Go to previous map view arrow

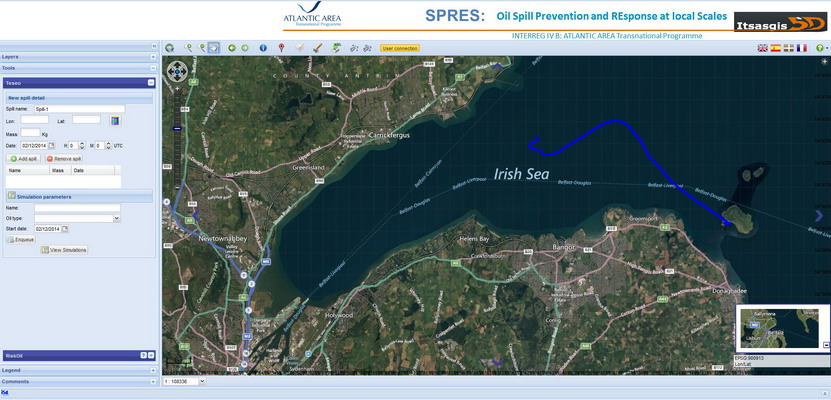[232, 47]
